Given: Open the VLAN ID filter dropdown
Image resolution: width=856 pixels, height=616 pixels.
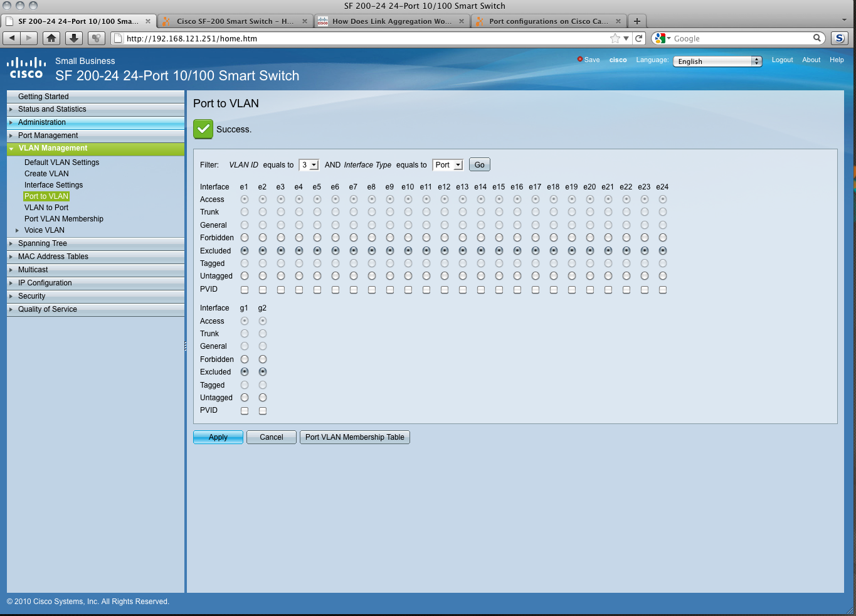Looking at the screenshot, I should 309,165.
